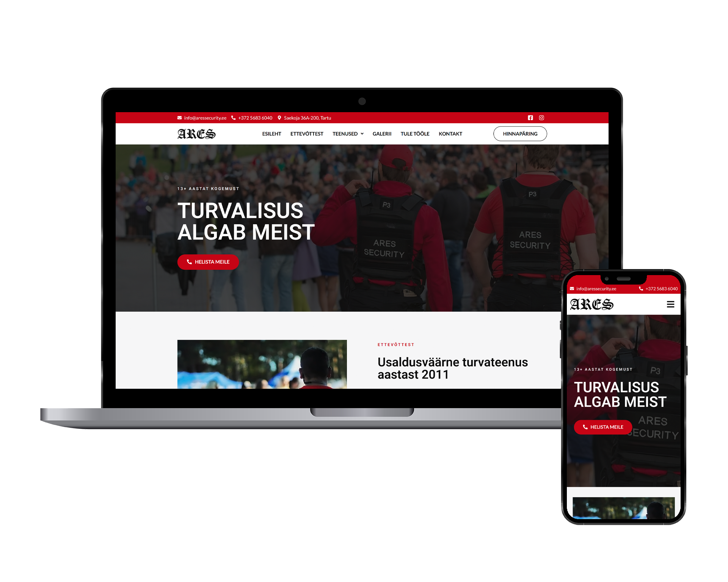The width and height of the screenshot is (728, 582).
Task: Click the info@aressecurity.ee link on the laptop
Action: (x=205, y=118)
